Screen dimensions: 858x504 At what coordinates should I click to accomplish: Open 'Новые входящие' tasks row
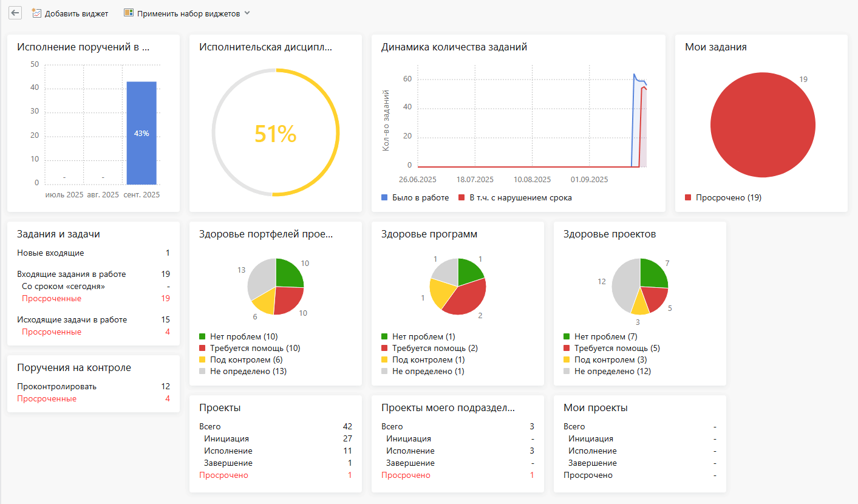[50, 253]
